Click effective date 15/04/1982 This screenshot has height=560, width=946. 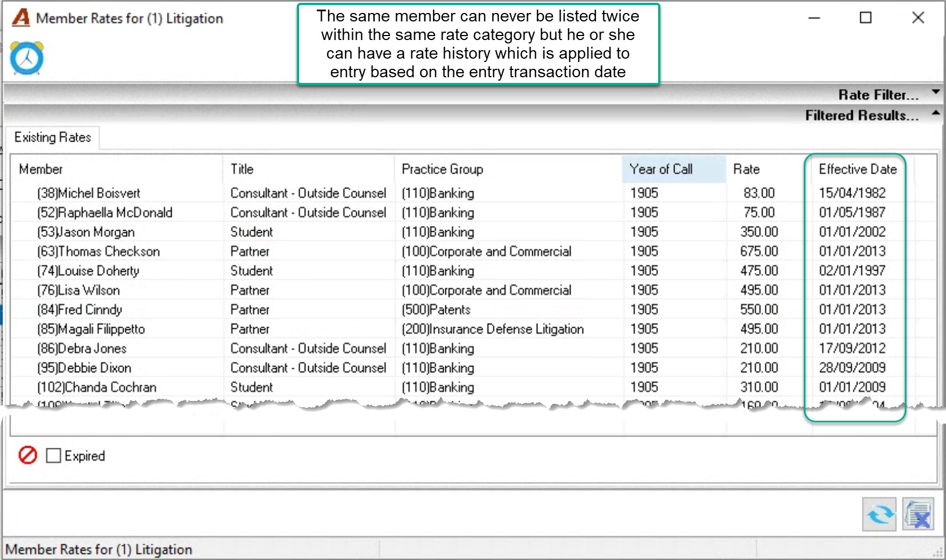click(x=852, y=193)
